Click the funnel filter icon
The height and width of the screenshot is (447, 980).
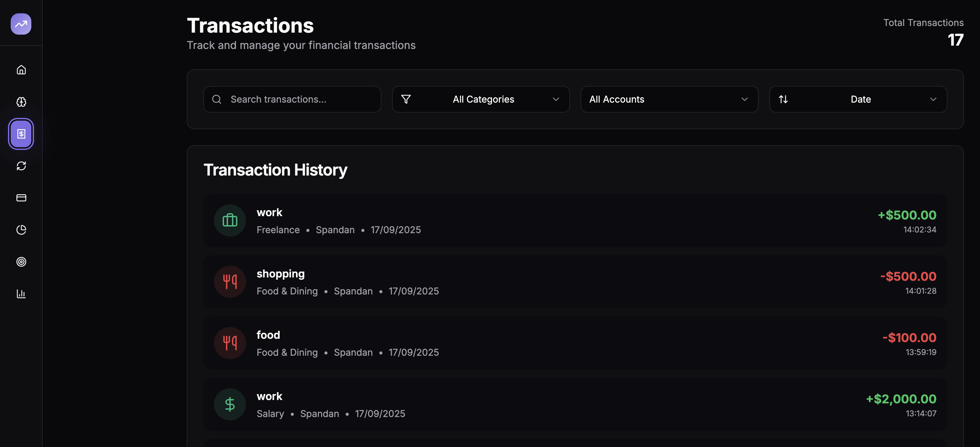point(406,99)
